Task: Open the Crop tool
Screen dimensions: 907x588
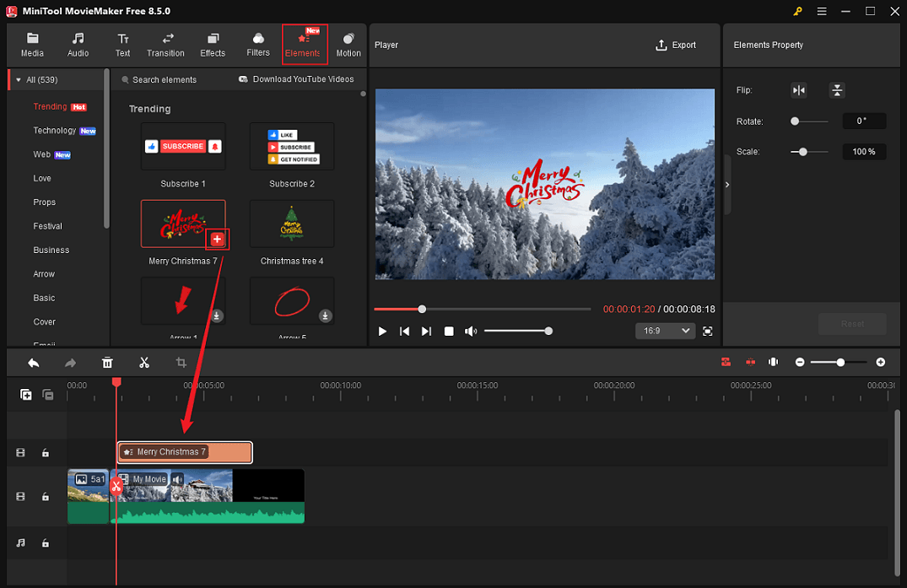Action: [181, 362]
